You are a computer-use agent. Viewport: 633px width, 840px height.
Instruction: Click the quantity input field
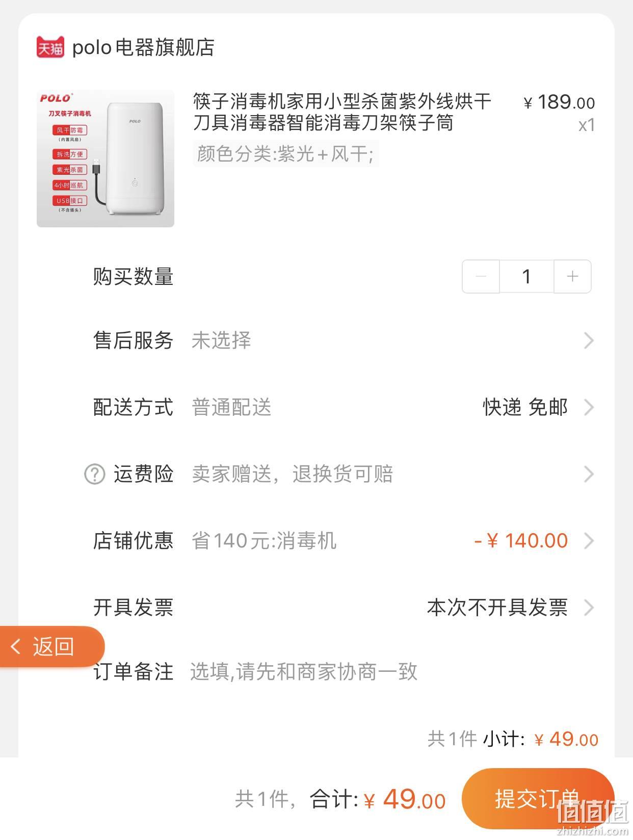pyautogui.click(x=526, y=276)
